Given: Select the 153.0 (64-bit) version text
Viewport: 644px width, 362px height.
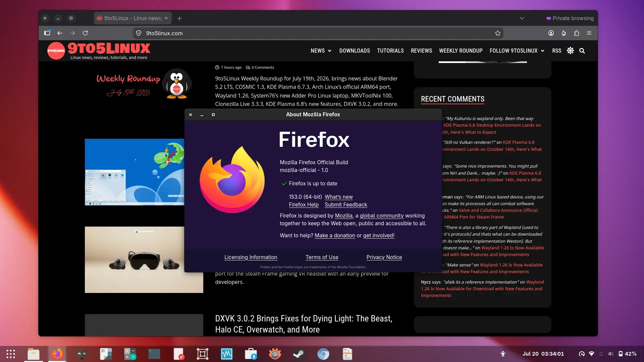Looking at the screenshot, I should (x=305, y=197).
